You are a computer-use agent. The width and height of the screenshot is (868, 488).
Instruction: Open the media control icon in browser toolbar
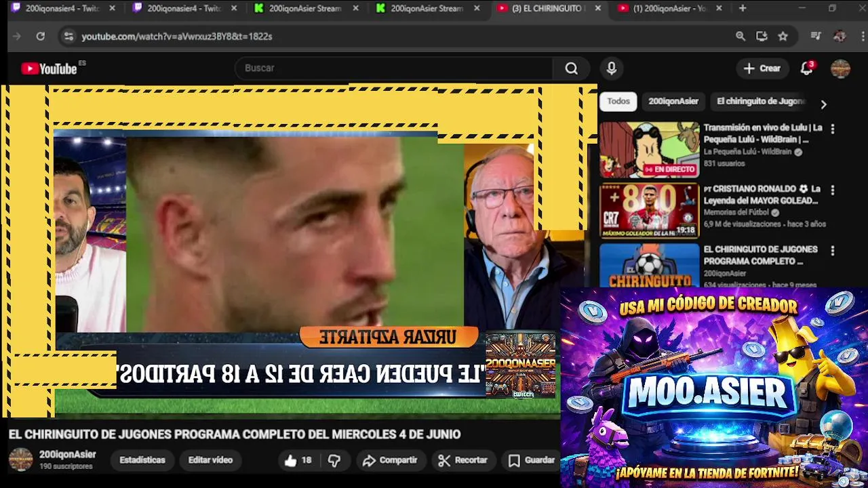pyautogui.click(x=816, y=37)
